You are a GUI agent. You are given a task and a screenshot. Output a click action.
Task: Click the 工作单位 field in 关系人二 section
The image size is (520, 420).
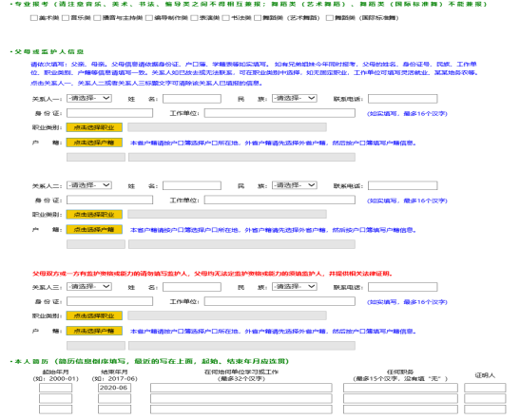[279, 200]
